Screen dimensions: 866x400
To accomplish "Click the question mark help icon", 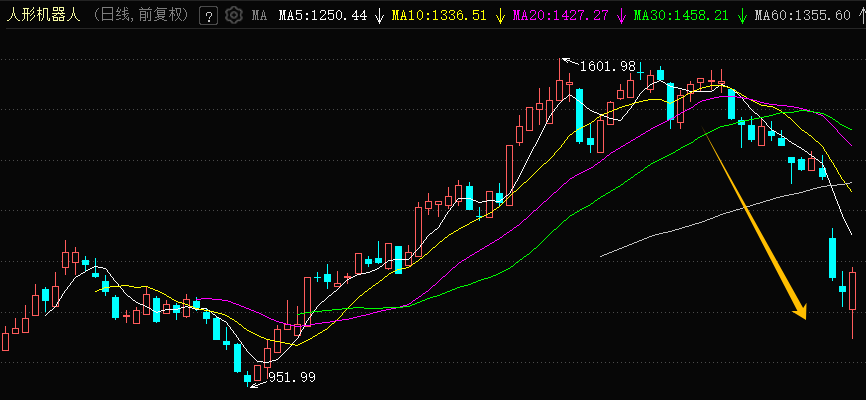I will click(x=208, y=16).
